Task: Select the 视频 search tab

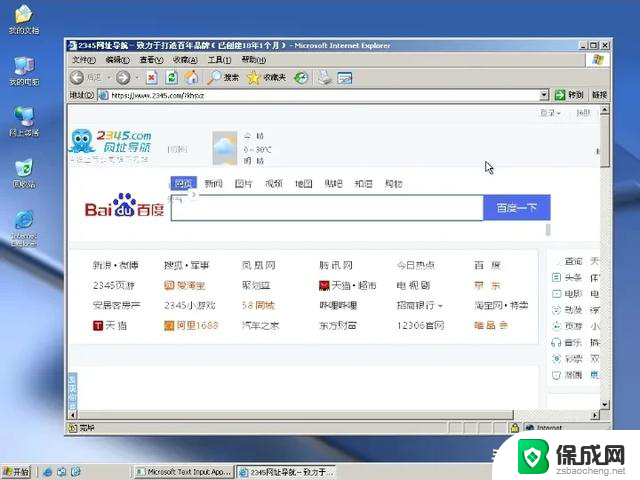Action: (274, 184)
